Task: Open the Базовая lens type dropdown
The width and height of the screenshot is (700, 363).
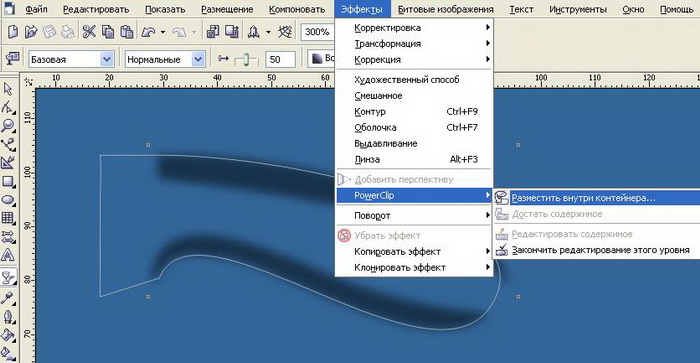Action: point(107,59)
